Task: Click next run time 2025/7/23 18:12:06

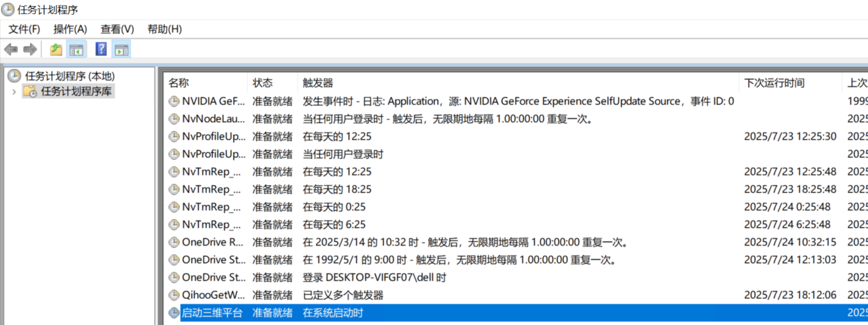Action: pos(790,296)
